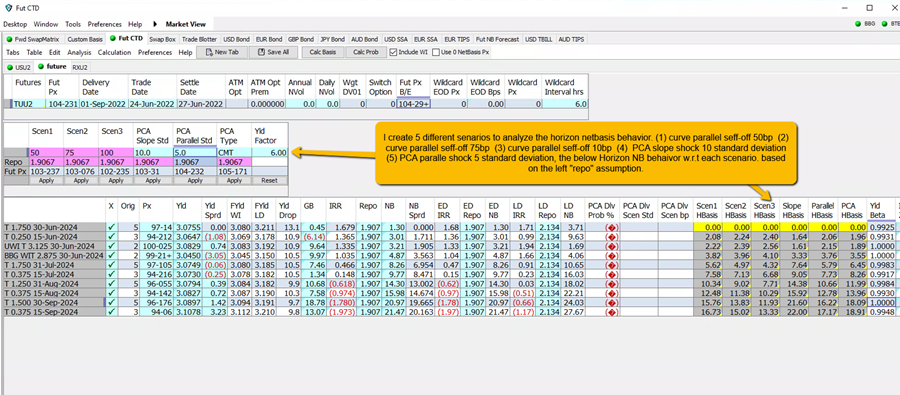
Task: Click Apply button under PCA Slope Std
Action: click(x=153, y=180)
